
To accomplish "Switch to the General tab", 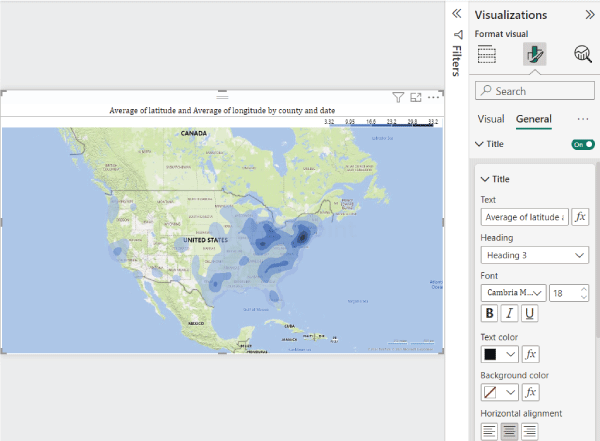I will coord(534,119).
